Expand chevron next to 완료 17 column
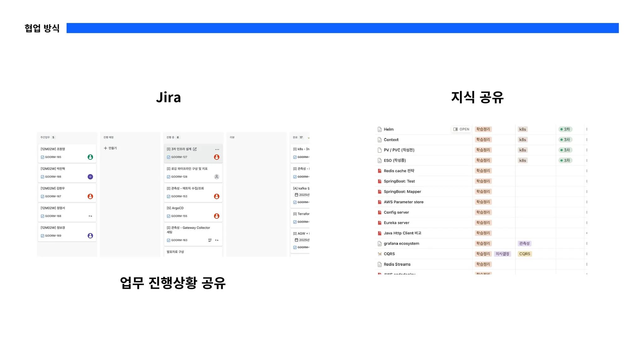The height and width of the screenshot is (362, 644). [x=308, y=138]
